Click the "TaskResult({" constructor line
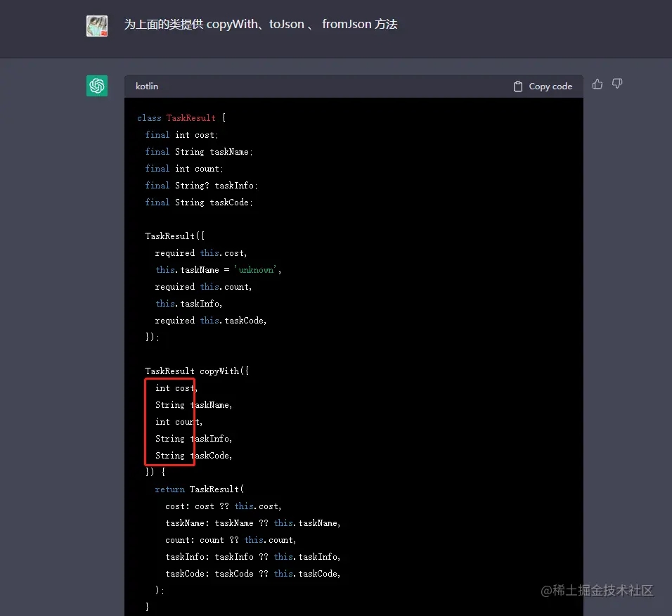672x616 pixels. tap(175, 236)
